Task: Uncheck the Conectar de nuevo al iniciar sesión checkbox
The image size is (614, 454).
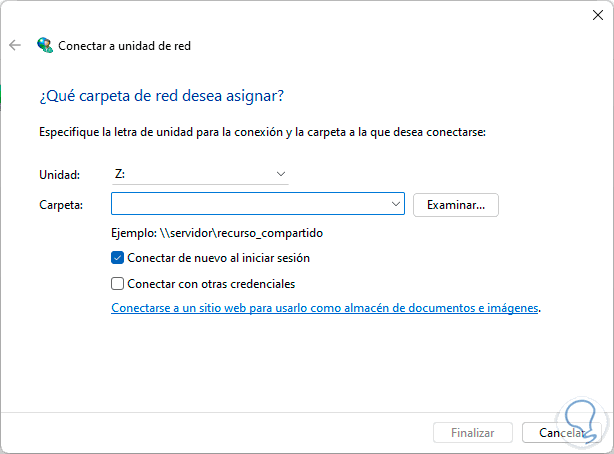Action: 118,258
